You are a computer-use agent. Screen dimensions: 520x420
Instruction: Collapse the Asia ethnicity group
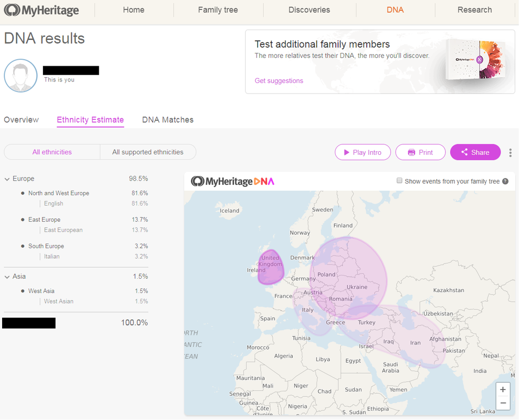pyautogui.click(x=7, y=277)
